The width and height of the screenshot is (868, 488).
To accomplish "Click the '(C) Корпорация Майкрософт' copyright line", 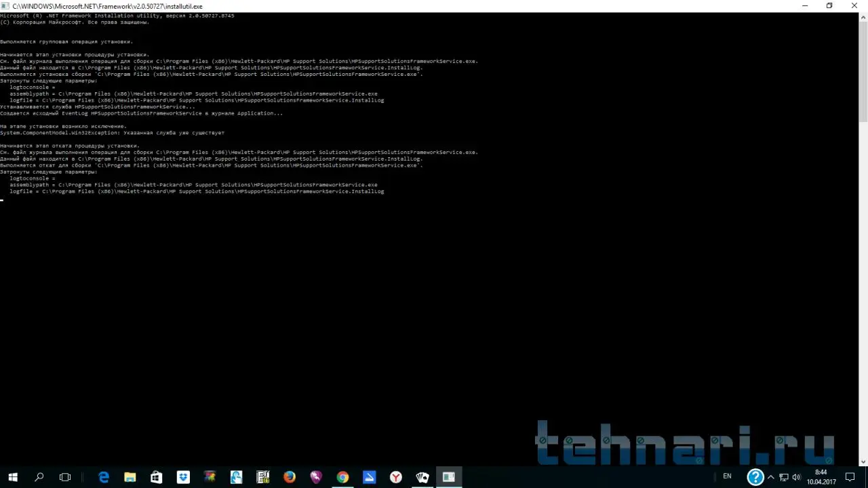I will coord(75,22).
